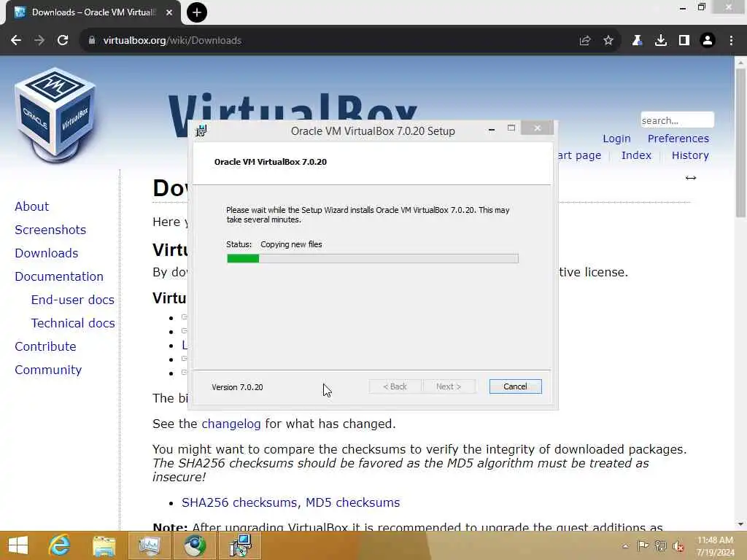Click the website search field
This screenshot has width=747, height=560.
(x=677, y=120)
